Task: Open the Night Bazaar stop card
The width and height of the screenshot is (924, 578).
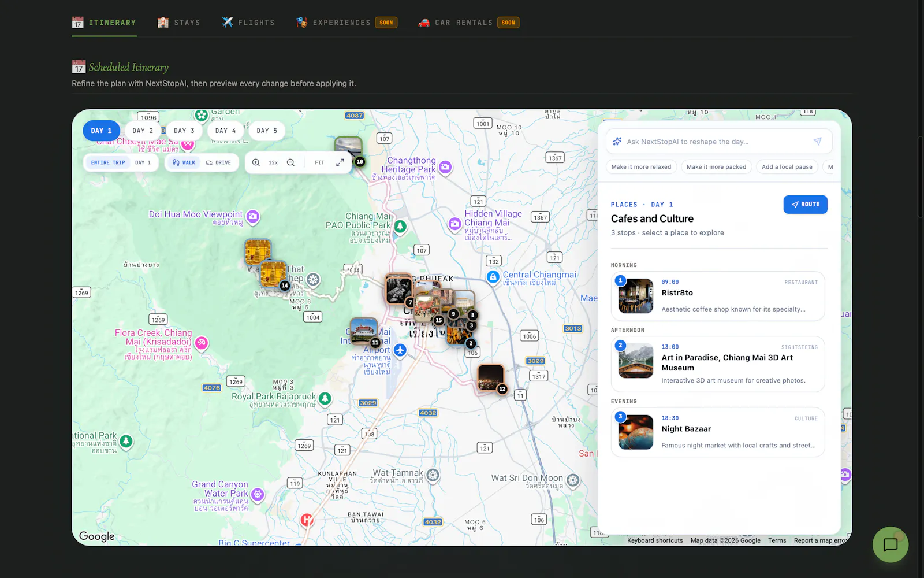Action: point(718,432)
